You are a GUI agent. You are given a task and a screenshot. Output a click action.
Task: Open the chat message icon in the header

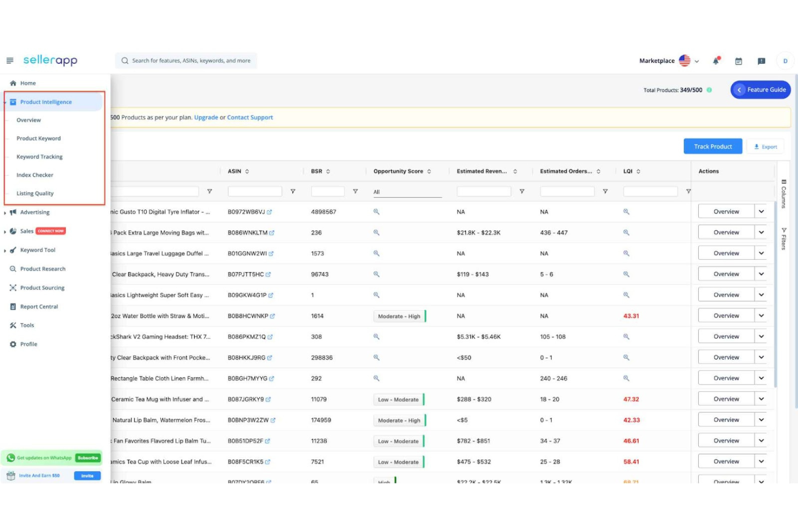(x=761, y=61)
